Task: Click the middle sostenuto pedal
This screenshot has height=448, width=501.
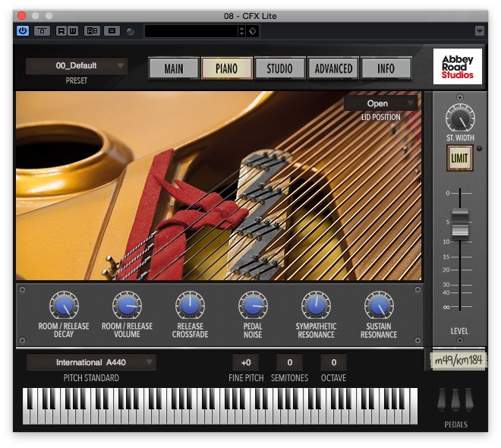Action: point(455,399)
